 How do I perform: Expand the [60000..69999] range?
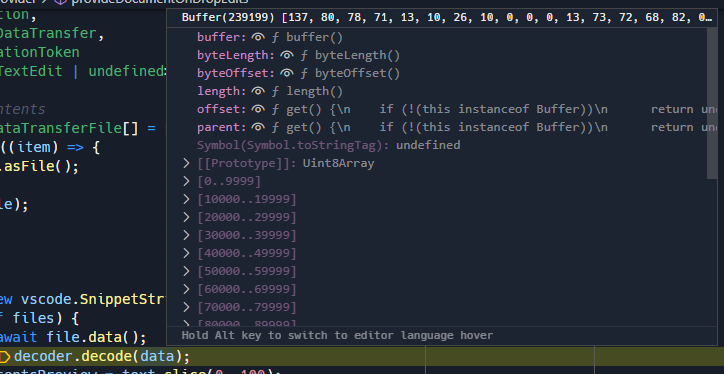186,289
